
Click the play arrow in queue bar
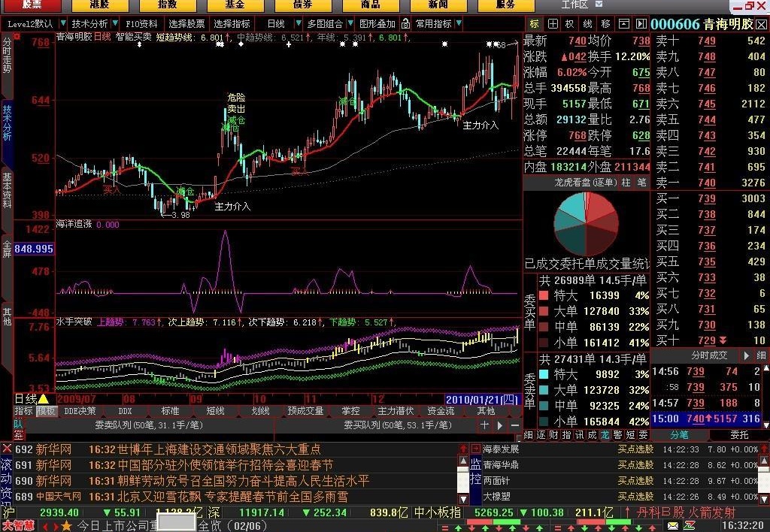tap(499, 425)
